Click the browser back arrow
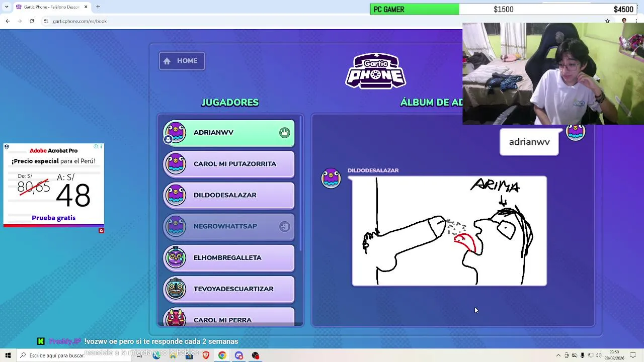This screenshot has height=362, width=644. click(8, 21)
